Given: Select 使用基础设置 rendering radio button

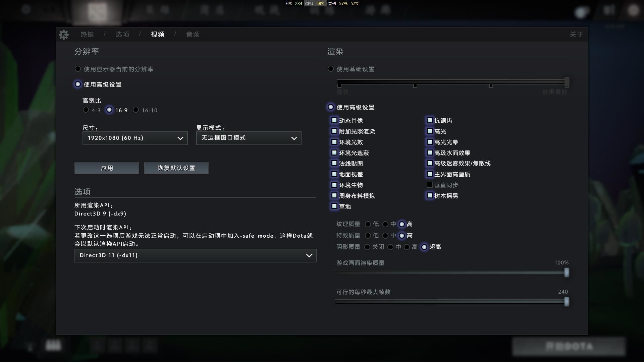Looking at the screenshot, I should [x=331, y=69].
